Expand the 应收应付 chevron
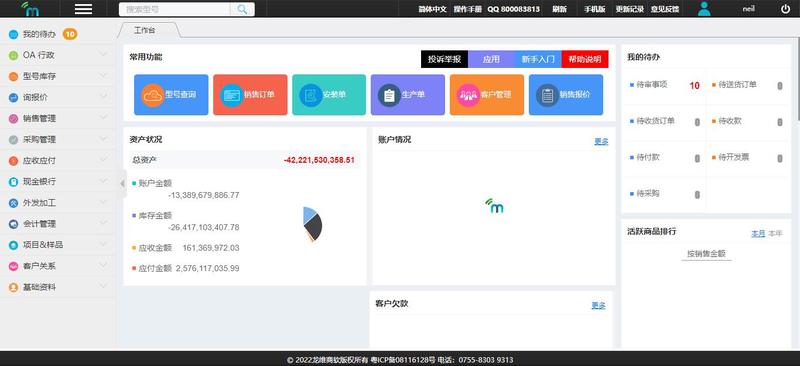The height and width of the screenshot is (366, 800). point(103,160)
